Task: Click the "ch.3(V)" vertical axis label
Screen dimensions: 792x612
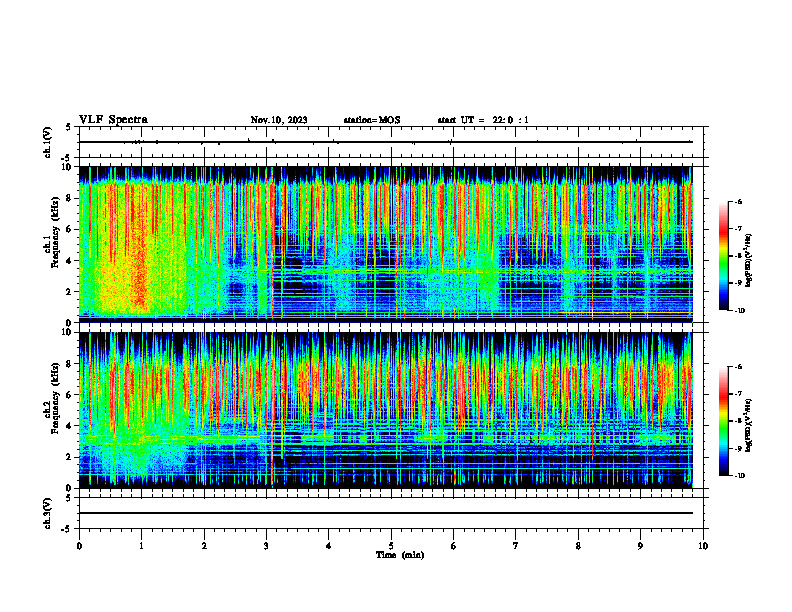Action: click(x=47, y=514)
